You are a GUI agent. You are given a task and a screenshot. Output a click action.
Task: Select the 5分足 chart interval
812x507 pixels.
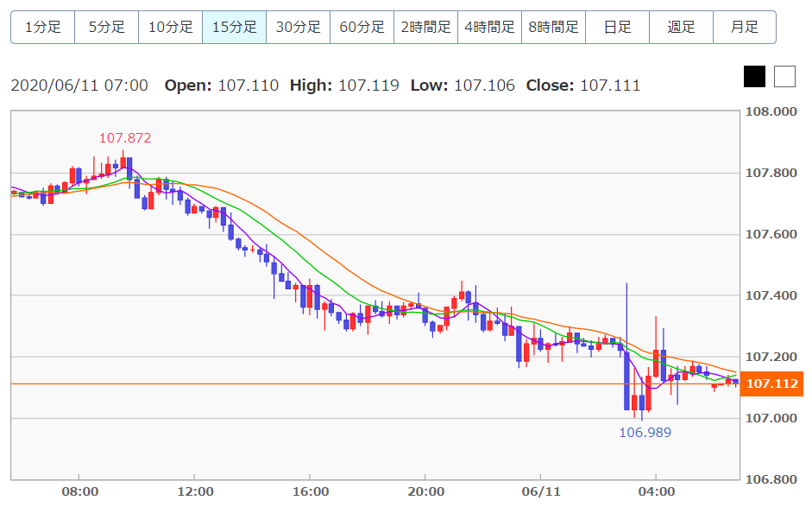click(106, 27)
